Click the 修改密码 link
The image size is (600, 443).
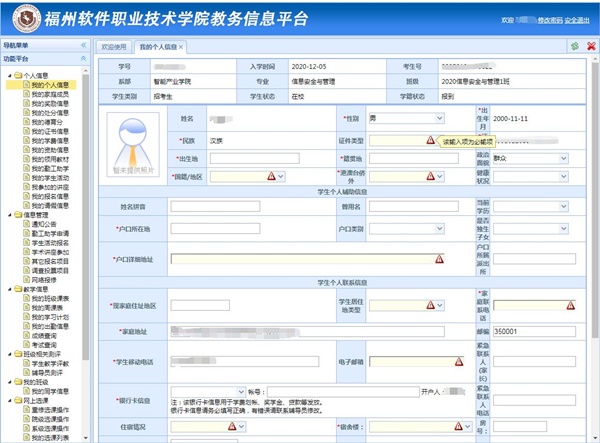click(x=551, y=20)
